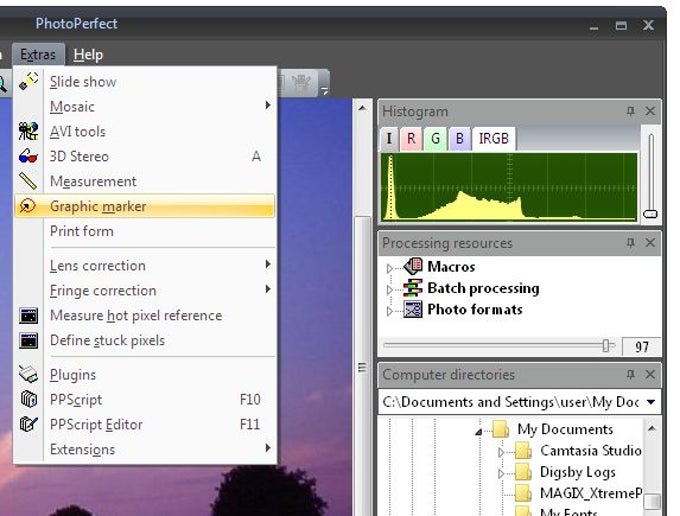The image size is (680, 516).
Task: Switch histogram to B channel tab
Action: (x=460, y=139)
